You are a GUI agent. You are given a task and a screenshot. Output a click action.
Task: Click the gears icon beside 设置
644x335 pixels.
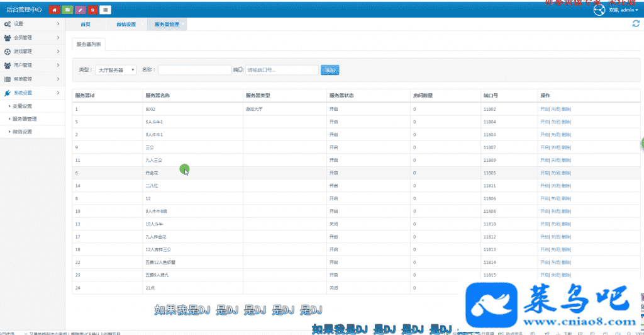[7, 24]
